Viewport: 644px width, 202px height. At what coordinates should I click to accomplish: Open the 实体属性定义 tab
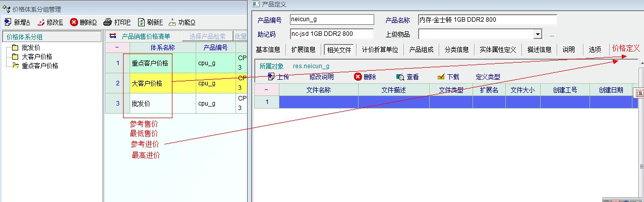[498, 49]
